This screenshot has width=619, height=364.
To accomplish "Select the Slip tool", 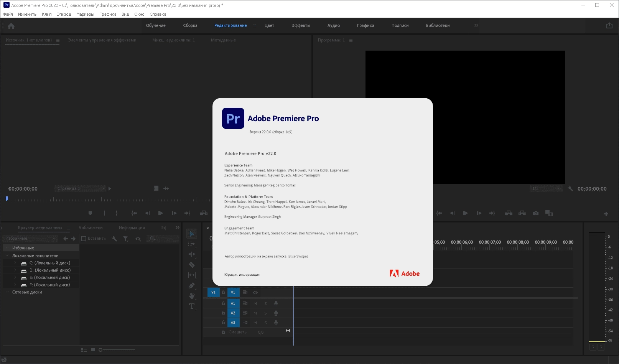I will point(192,275).
